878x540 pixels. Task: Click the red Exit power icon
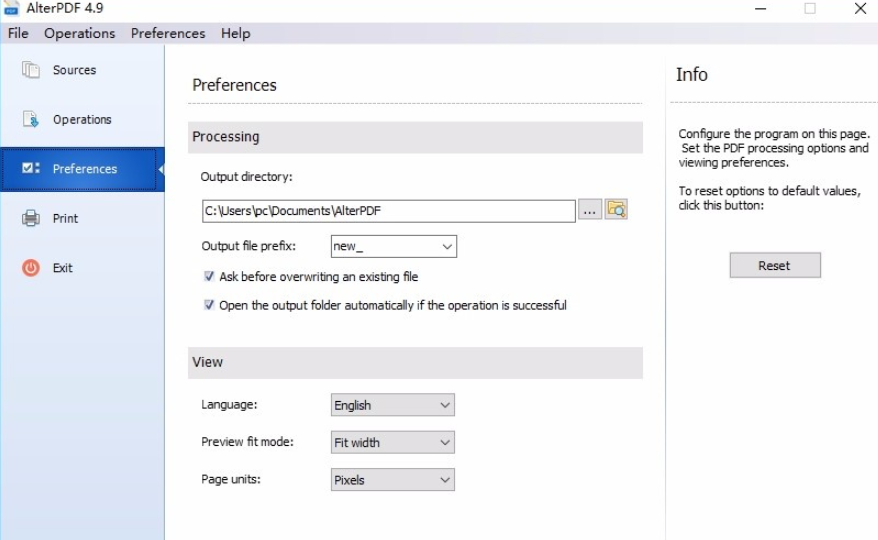pos(31,268)
